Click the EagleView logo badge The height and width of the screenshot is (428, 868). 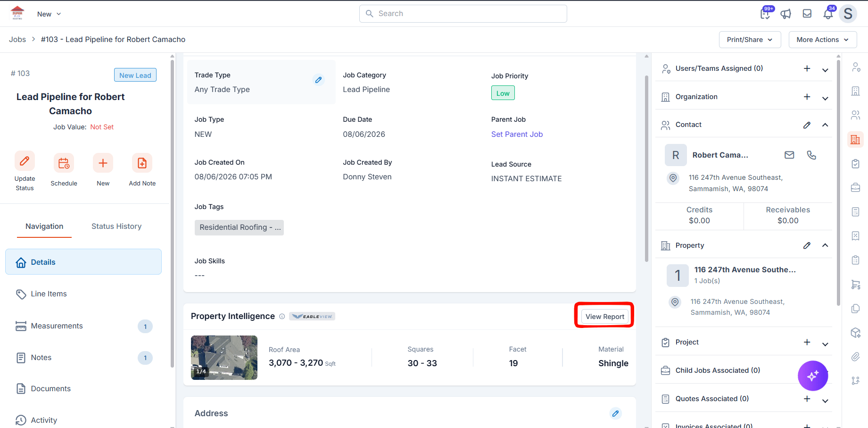312,316
